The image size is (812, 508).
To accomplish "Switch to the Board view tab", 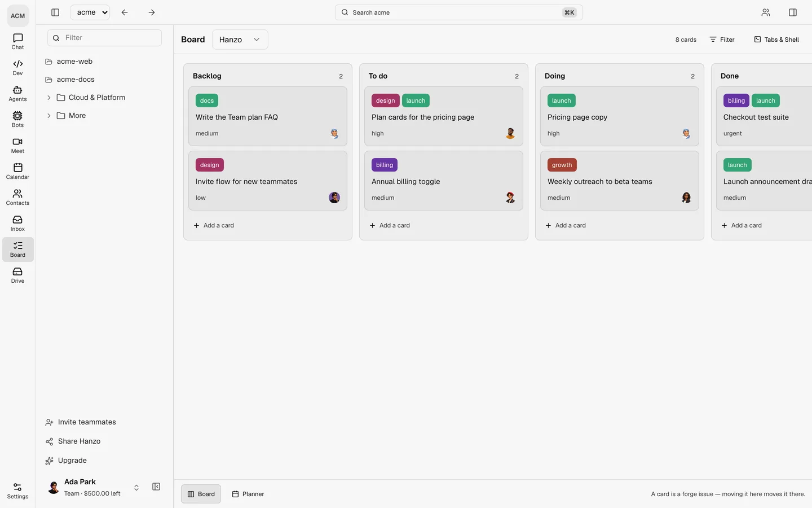I will tap(201, 494).
